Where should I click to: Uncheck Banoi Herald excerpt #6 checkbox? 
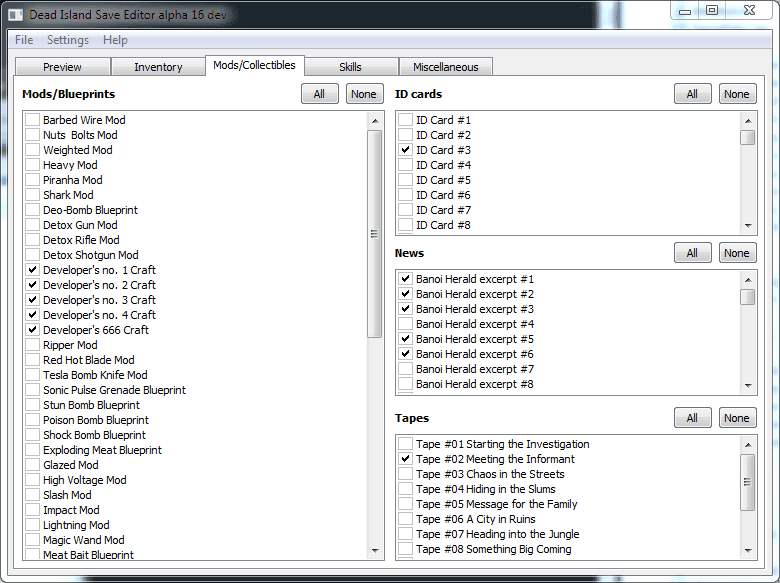coord(405,354)
